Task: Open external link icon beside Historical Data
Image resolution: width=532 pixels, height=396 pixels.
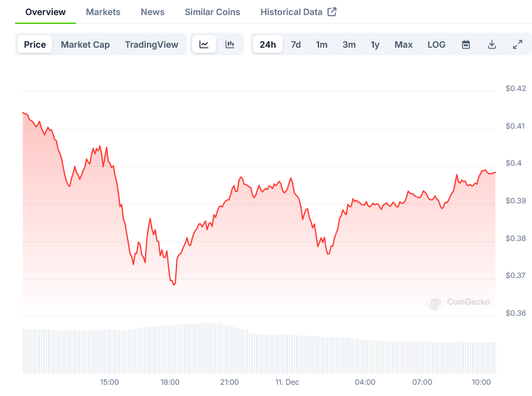Action: click(x=332, y=12)
